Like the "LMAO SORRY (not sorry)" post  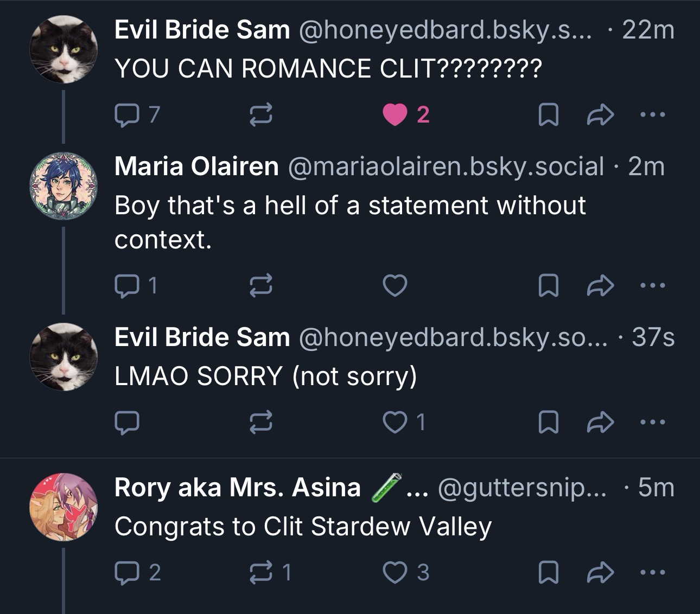(x=395, y=422)
